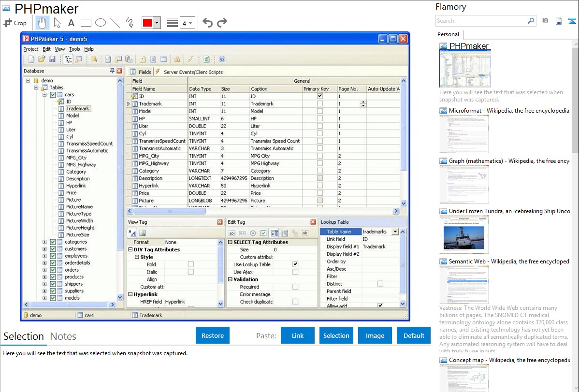Uncheck the Use Lookup Table checkbox
The height and width of the screenshot is (392, 579).
coord(295,264)
